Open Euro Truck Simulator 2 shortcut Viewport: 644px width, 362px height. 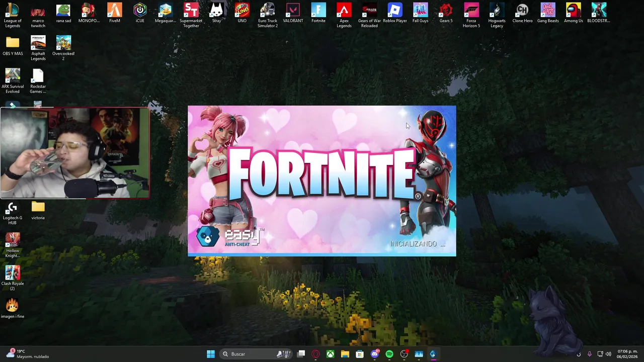267,15
